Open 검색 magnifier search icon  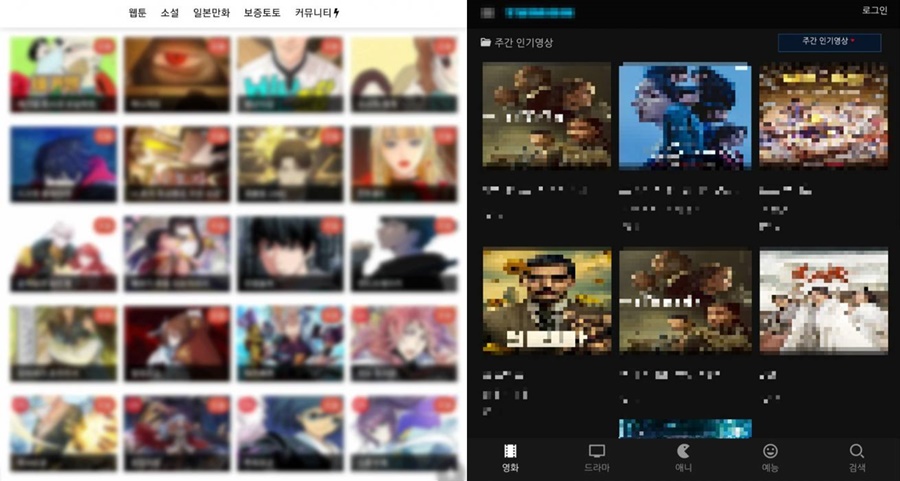856,458
